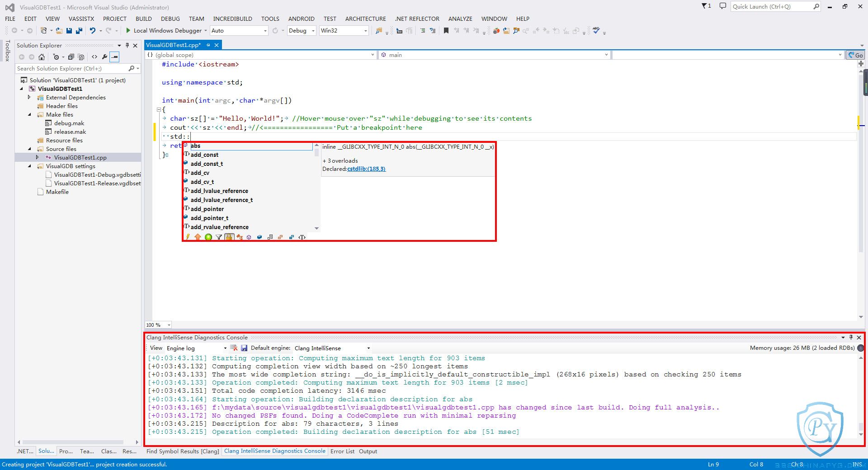The width and height of the screenshot is (868, 470).
Task: Click the funnel filter icon in completion list
Action: [219, 237]
